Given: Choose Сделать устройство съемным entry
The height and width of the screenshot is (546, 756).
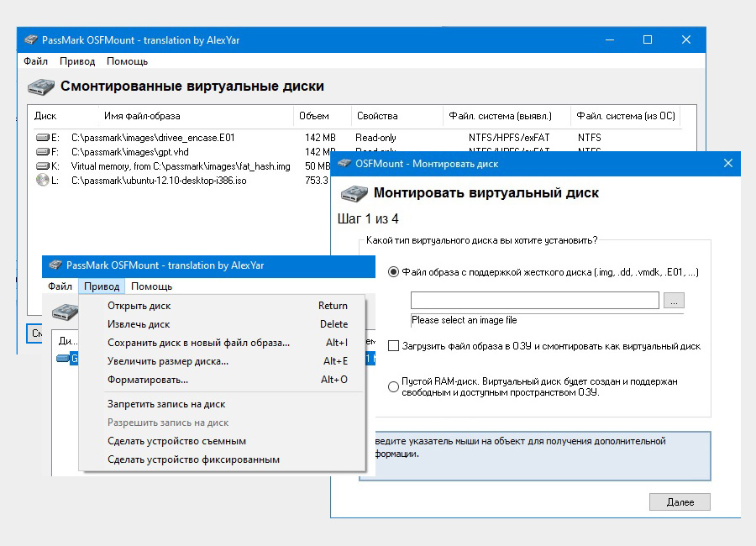Looking at the screenshot, I should tap(222, 441).
